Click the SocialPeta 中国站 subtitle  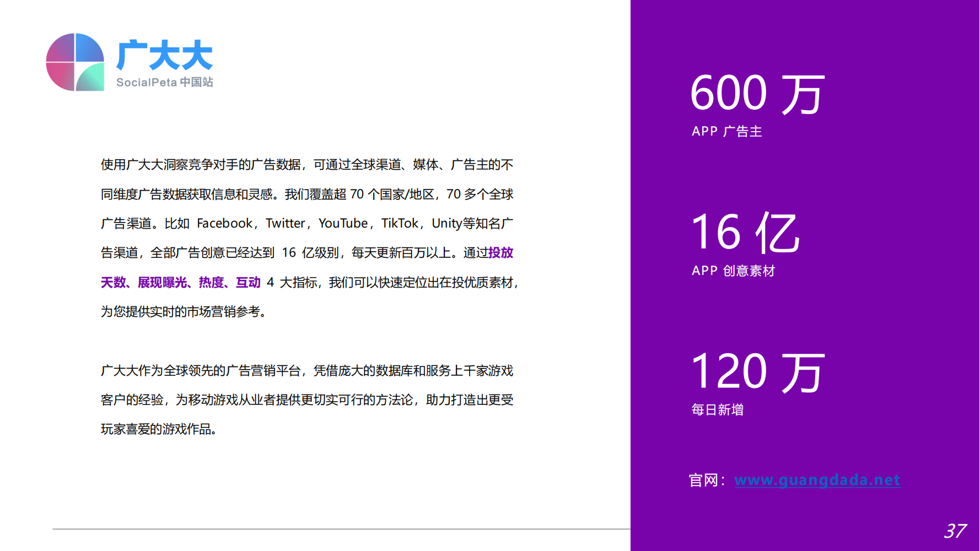tap(164, 82)
